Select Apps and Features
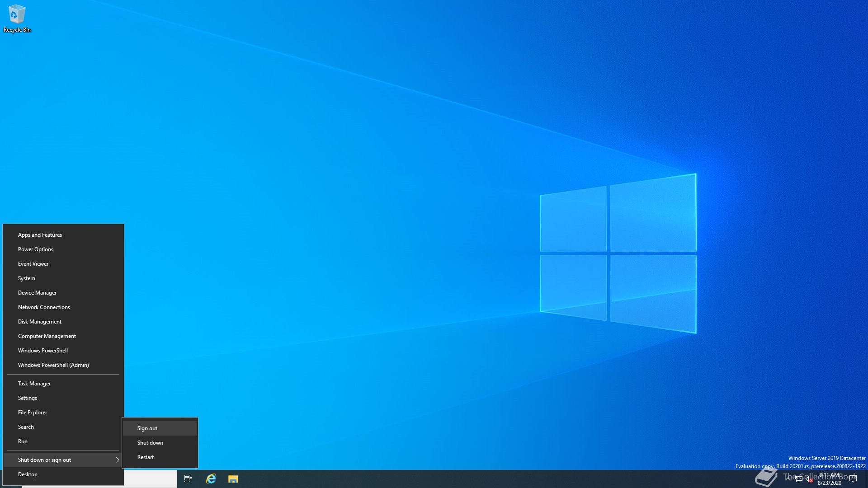 tap(63, 235)
